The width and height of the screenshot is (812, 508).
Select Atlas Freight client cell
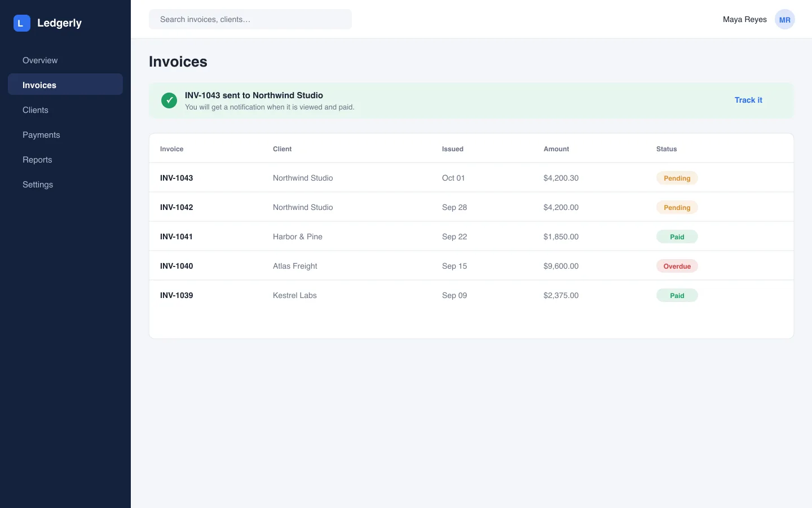295,266
